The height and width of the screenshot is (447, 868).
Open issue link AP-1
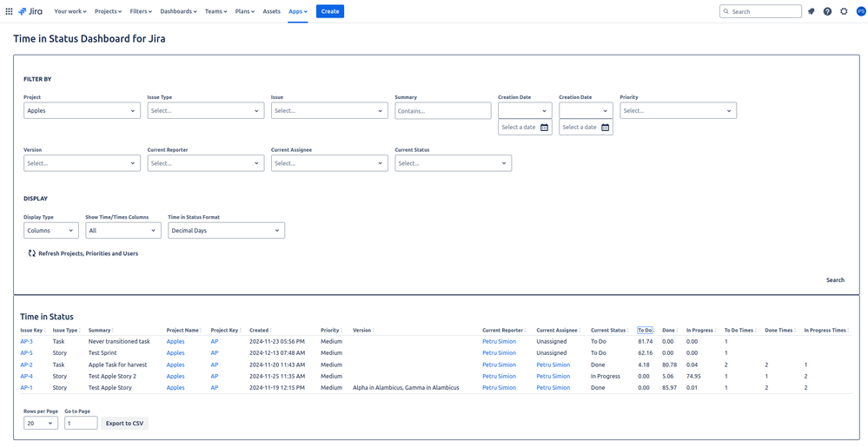(x=27, y=388)
